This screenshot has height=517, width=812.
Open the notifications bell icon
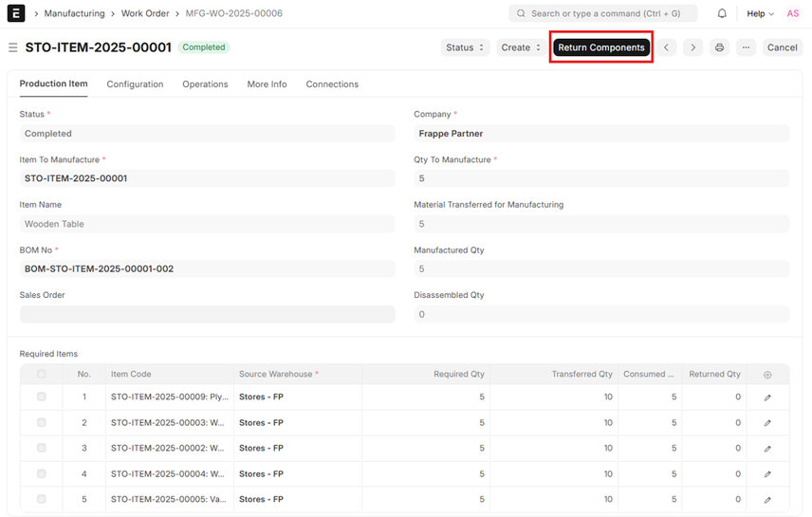[722, 13]
